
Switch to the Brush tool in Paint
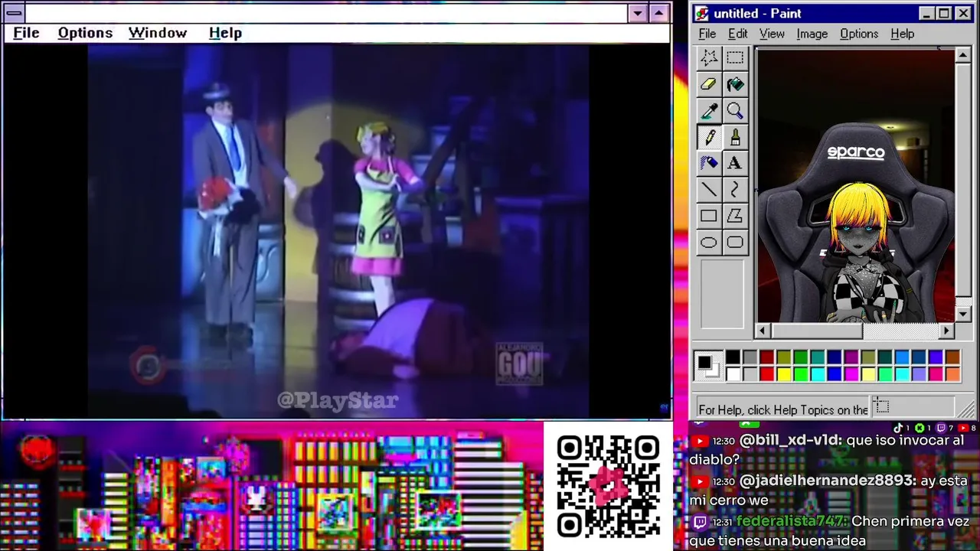tap(735, 137)
